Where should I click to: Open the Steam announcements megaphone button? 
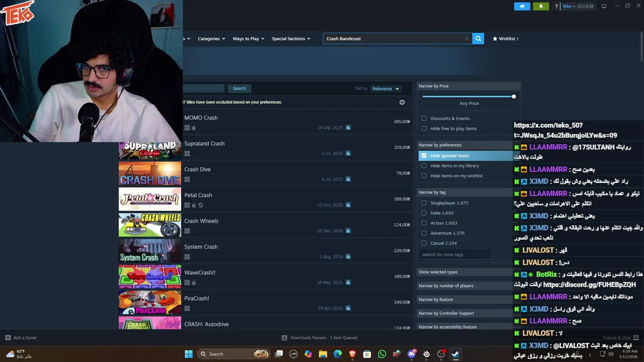point(522,6)
